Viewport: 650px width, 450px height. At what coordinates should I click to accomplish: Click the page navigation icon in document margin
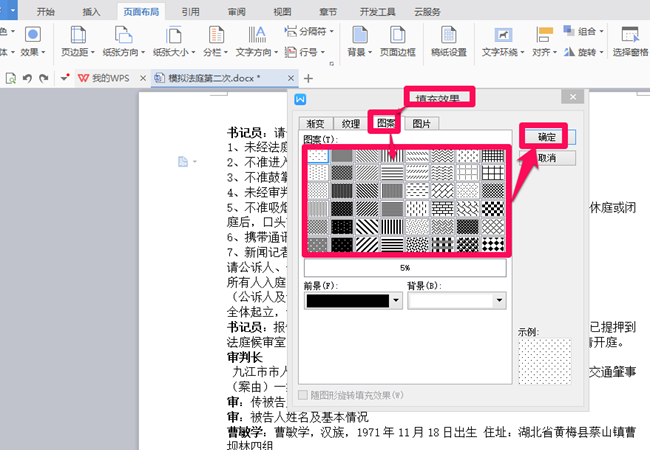[x=183, y=162]
